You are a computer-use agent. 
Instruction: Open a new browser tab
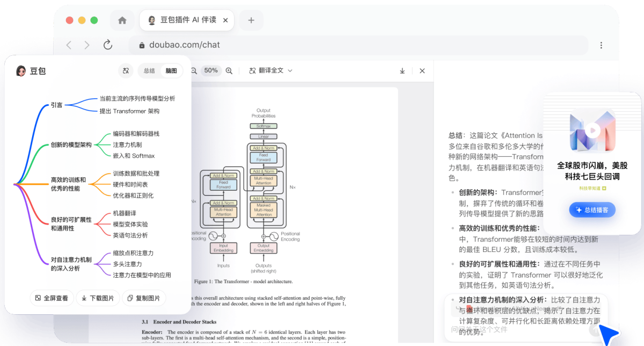[x=251, y=20]
